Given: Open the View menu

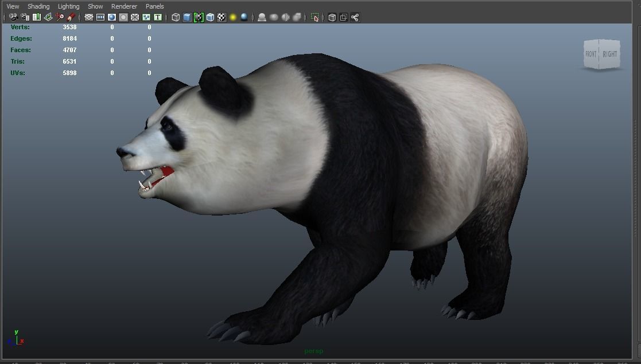Looking at the screenshot, I should tap(13, 6).
